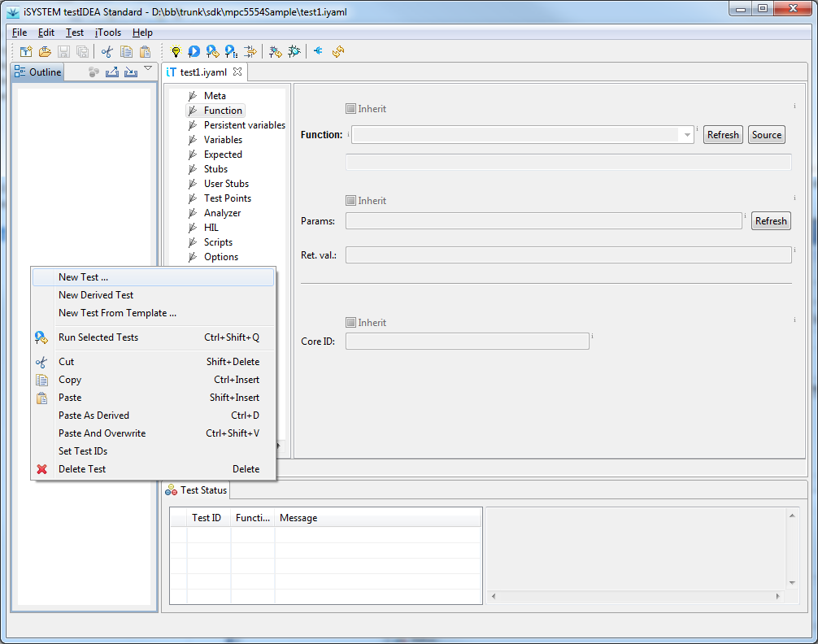Choose New Test ... from context menu
Image resolution: width=818 pixels, height=644 pixels.
tap(153, 277)
